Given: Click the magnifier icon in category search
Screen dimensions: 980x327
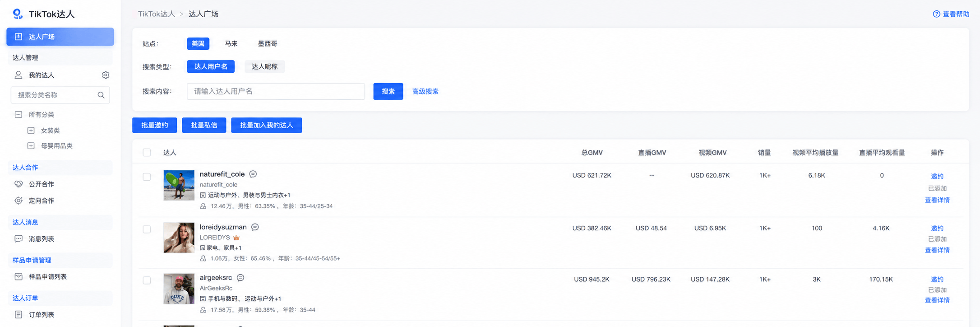Looking at the screenshot, I should (101, 95).
